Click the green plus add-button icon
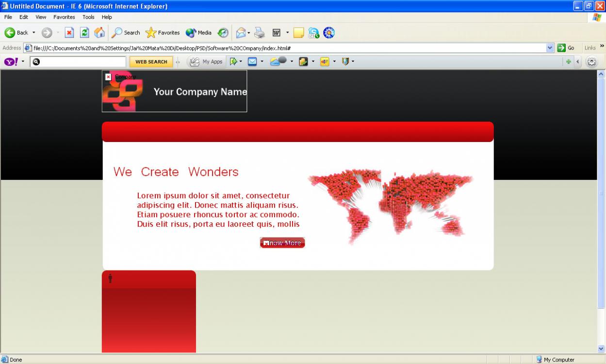The height and width of the screenshot is (364, 606). pyautogui.click(x=568, y=62)
